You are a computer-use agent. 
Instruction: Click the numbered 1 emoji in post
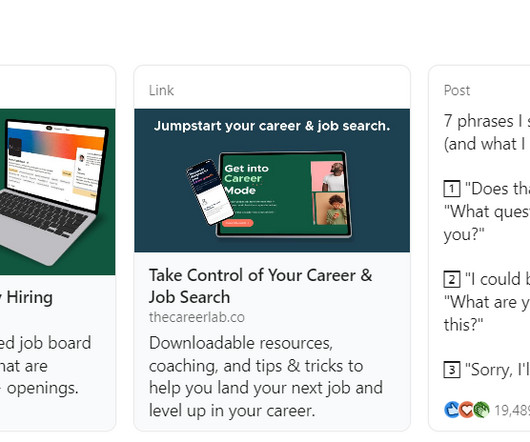[452, 189]
